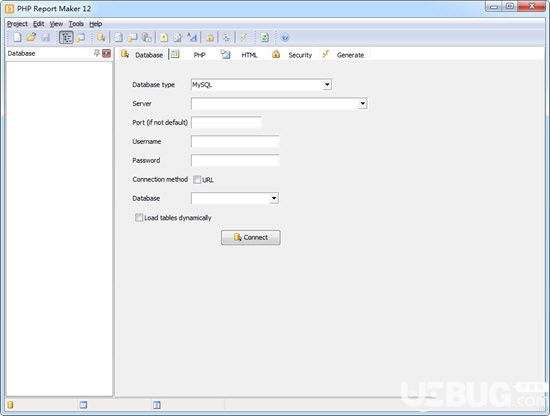This screenshot has height=416, width=550.
Task: Click the Connect button
Action: click(x=251, y=237)
